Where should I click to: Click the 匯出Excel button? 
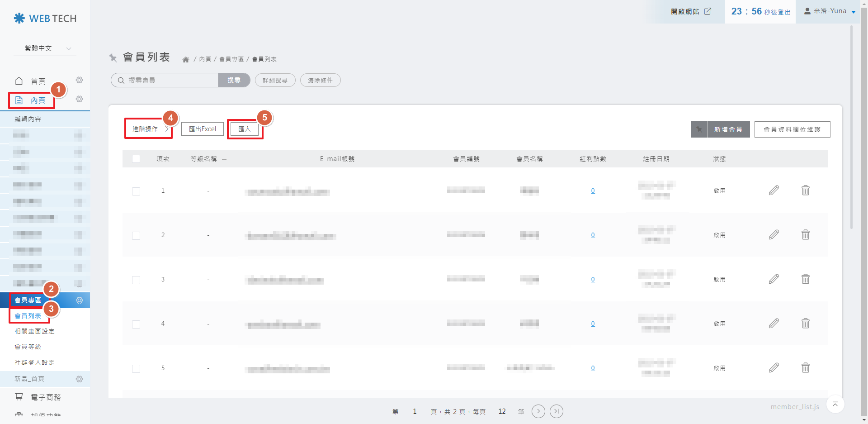click(x=203, y=129)
